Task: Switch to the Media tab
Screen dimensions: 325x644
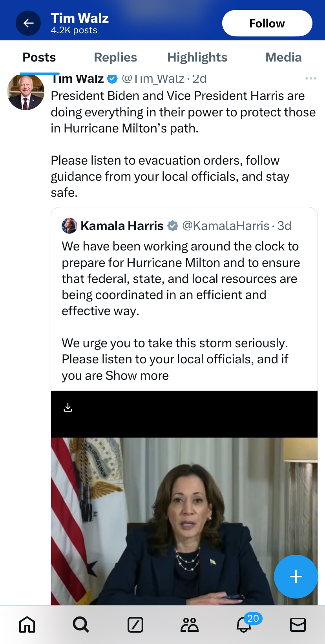Action: coord(283,58)
